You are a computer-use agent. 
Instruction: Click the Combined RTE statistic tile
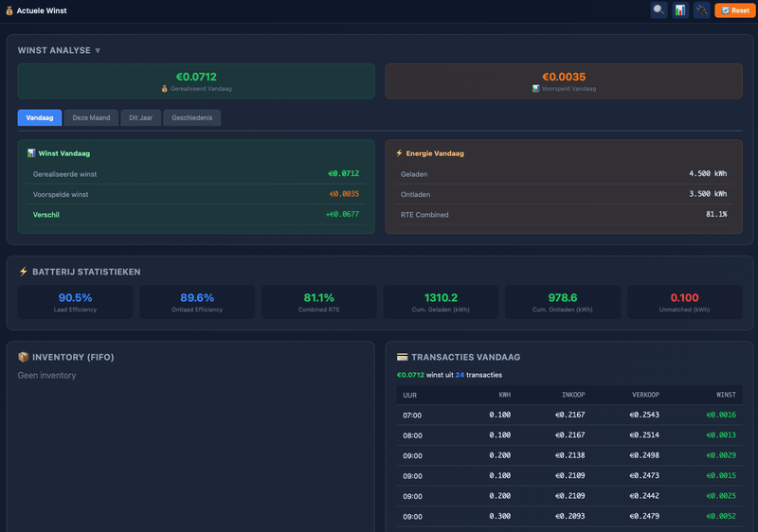pos(319,302)
